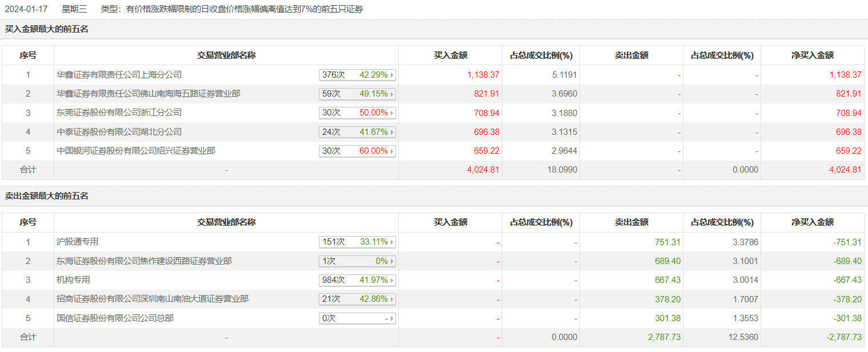Open 中泰证券股份有限公司湖北分公司 link

pos(119,132)
